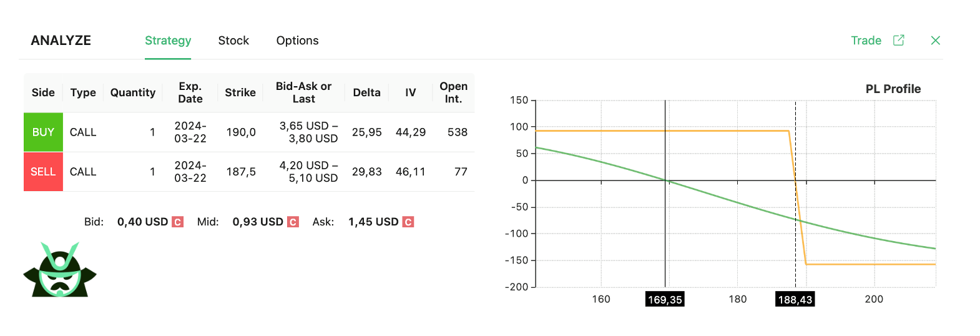Click the Strike column header
The image size is (980, 336).
coord(240,92)
